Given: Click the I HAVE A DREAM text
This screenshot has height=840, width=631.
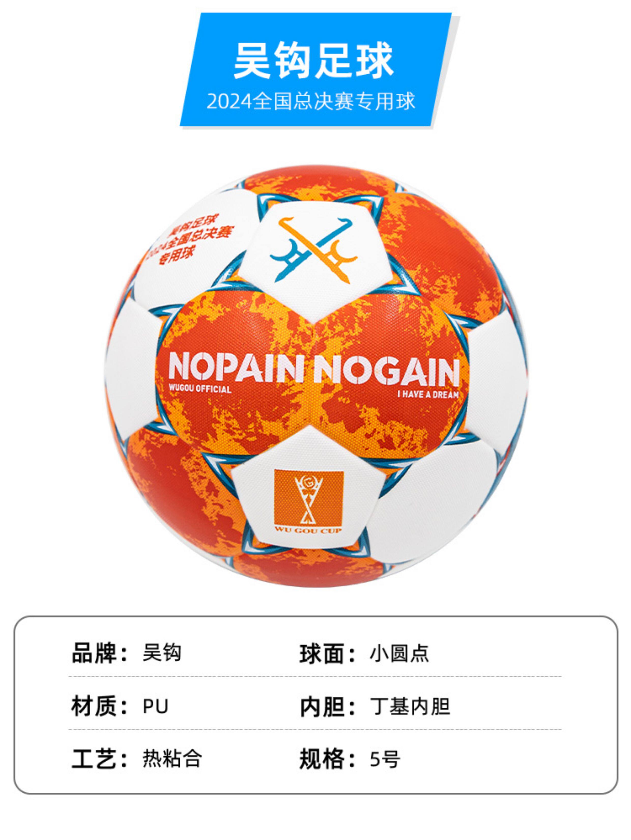Looking at the screenshot, I should pos(428,394).
